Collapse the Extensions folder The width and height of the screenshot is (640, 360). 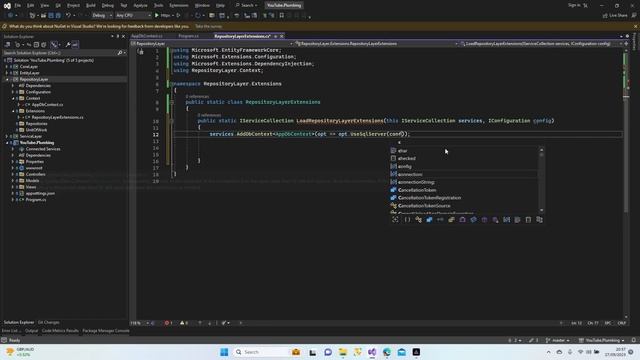(x=13, y=111)
